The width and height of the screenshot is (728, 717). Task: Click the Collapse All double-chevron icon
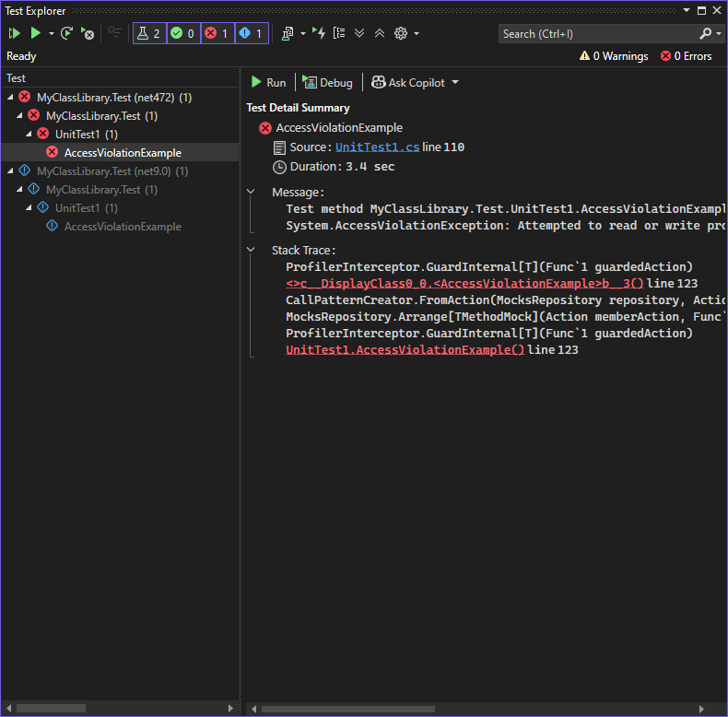[x=380, y=33]
